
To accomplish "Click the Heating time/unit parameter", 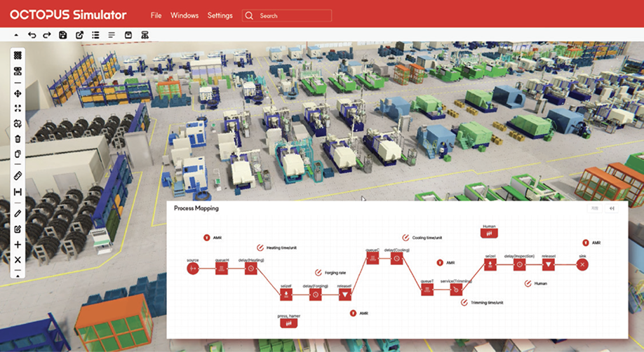I will tap(277, 248).
